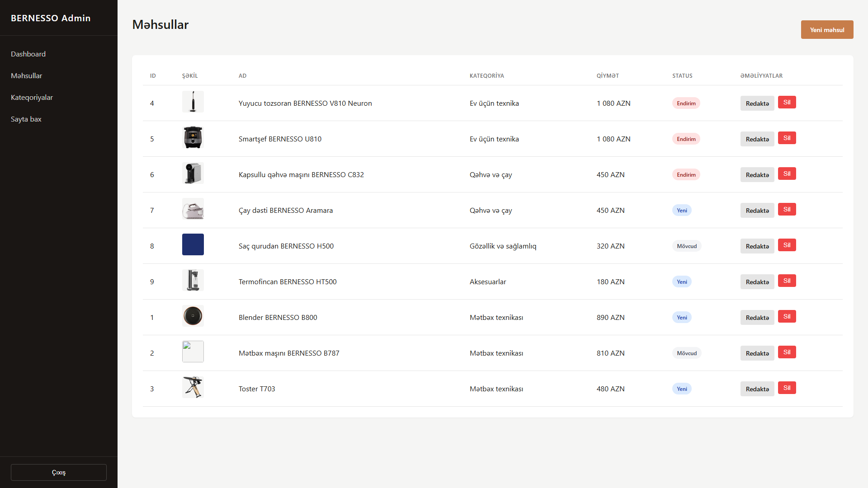Click the KATEQORİYA column header
The width and height of the screenshot is (868, 488).
486,75
